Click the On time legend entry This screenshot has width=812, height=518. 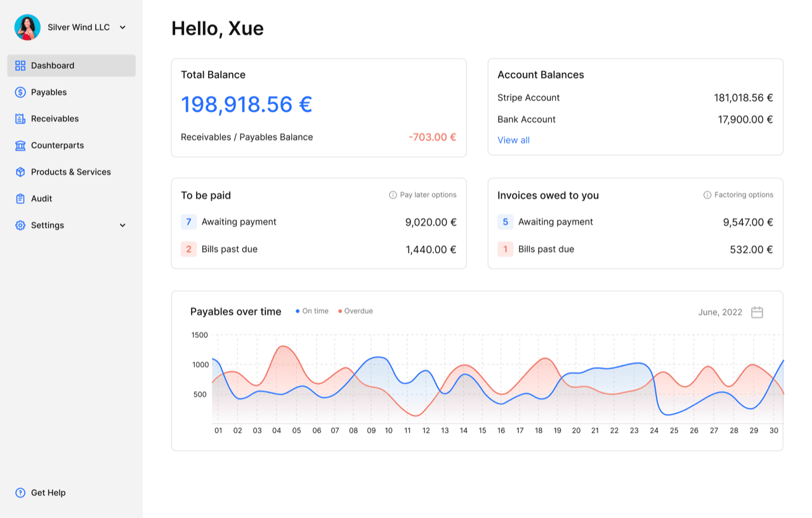click(x=312, y=311)
